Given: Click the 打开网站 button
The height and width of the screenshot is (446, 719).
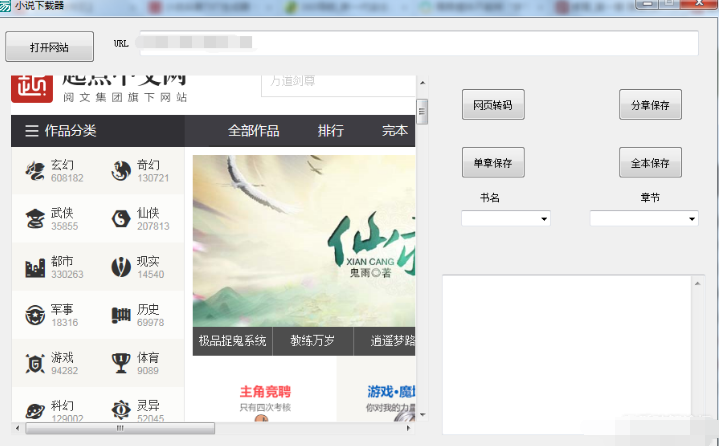Looking at the screenshot, I should [x=50, y=47].
